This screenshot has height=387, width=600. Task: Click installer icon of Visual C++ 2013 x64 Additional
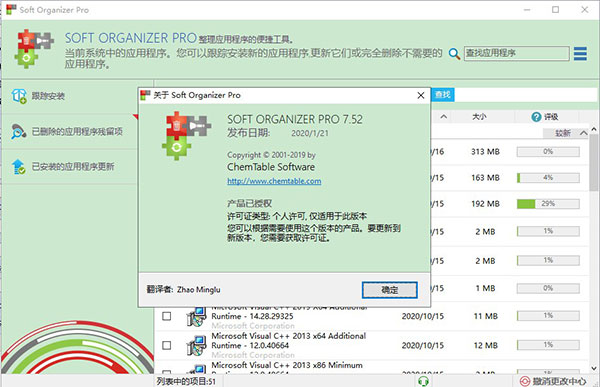(x=196, y=346)
